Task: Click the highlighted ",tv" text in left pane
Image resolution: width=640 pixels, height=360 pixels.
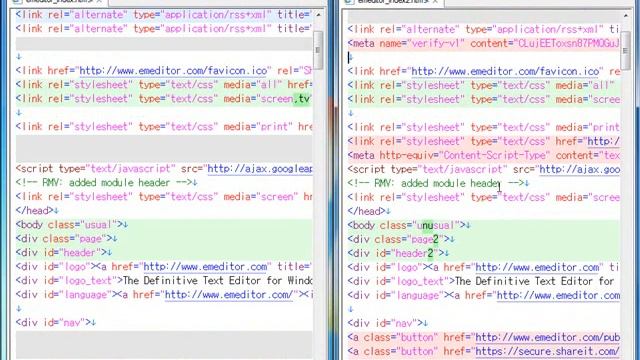Action: coord(301,99)
